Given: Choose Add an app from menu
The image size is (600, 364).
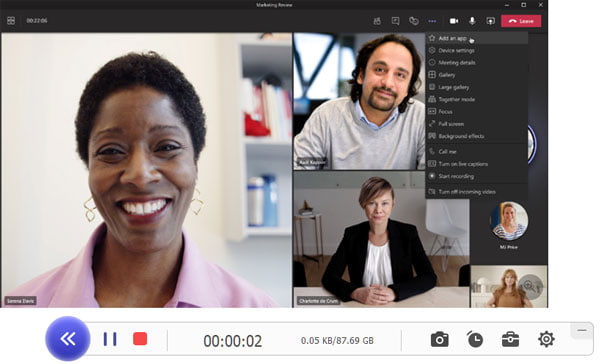Looking at the screenshot, I should [x=477, y=38].
